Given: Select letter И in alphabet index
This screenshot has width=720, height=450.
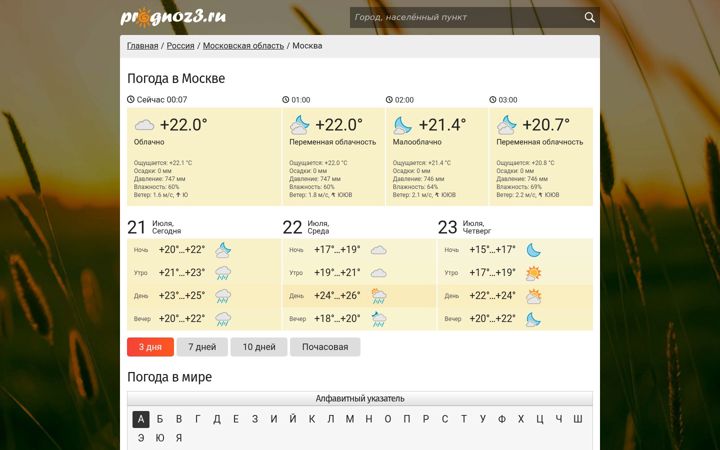Looking at the screenshot, I should tap(274, 419).
